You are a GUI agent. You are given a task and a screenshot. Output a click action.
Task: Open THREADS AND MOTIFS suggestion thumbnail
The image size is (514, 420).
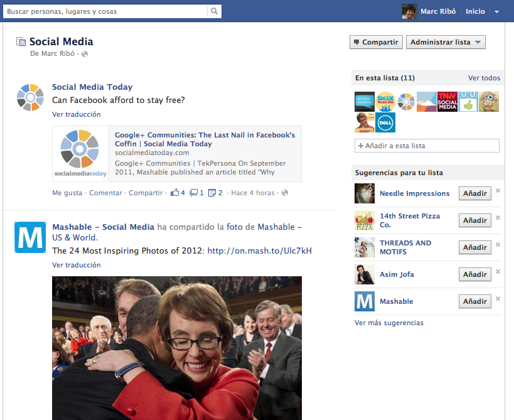[x=365, y=247]
